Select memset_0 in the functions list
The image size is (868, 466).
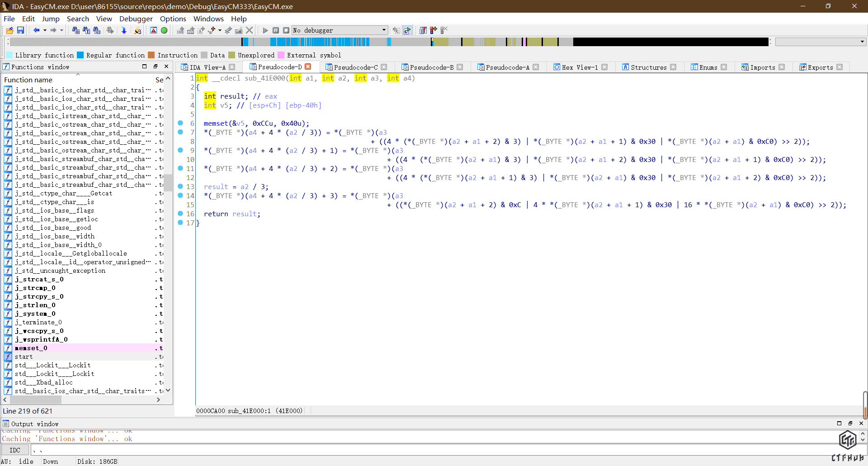tap(31, 348)
